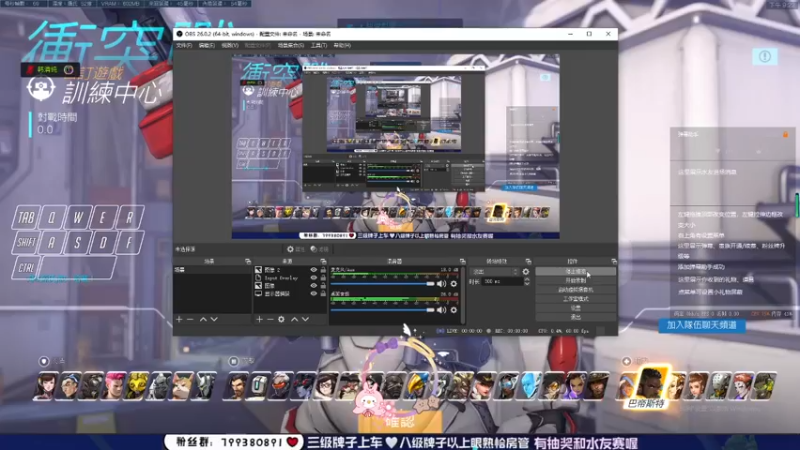Click 退出 exit button in Controls
Viewport: 800px width, 450px height.
point(576,317)
